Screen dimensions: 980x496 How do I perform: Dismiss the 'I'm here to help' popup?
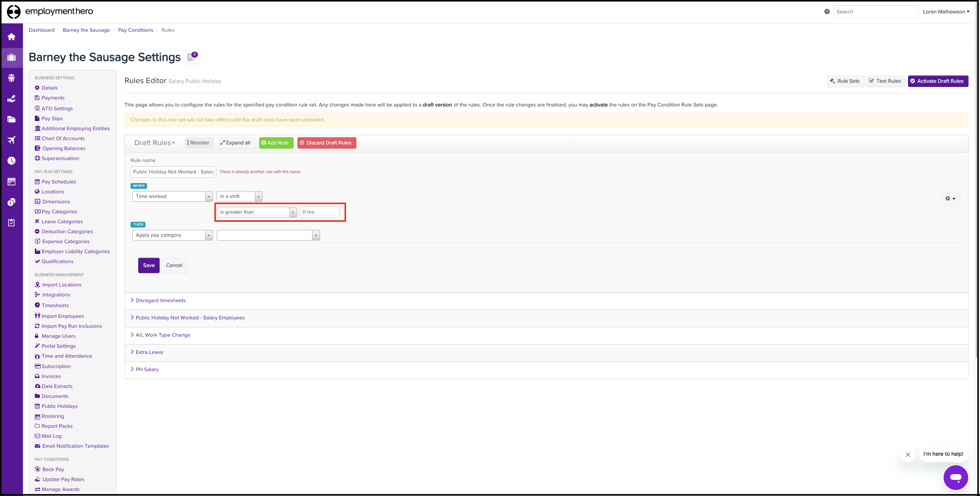pos(908,454)
